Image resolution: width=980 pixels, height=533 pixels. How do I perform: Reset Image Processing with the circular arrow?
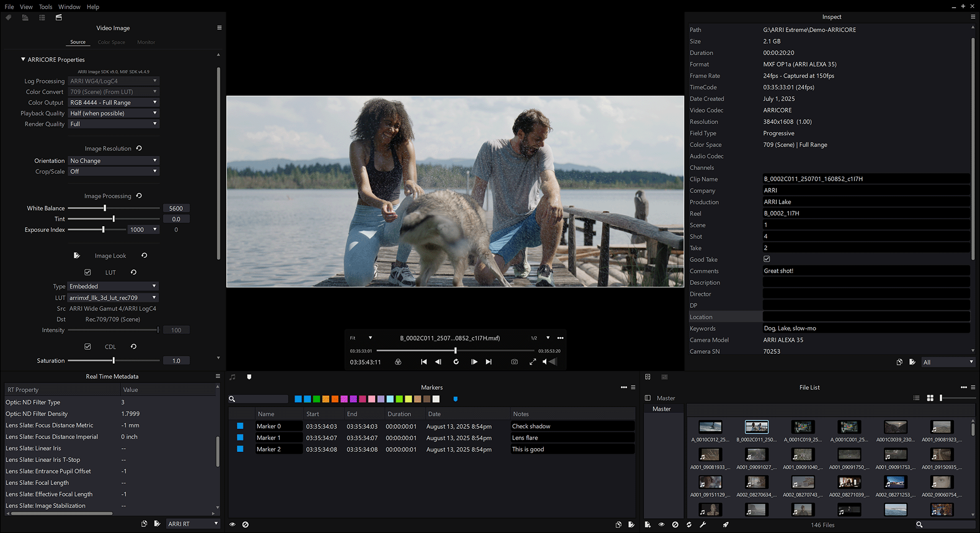pos(139,196)
